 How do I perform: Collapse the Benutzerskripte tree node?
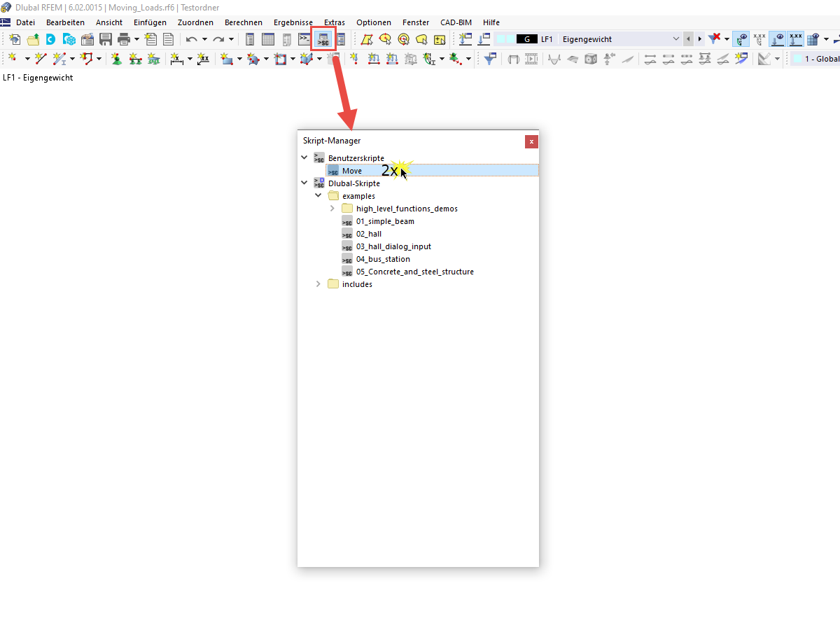pyautogui.click(x=304, y=157)
